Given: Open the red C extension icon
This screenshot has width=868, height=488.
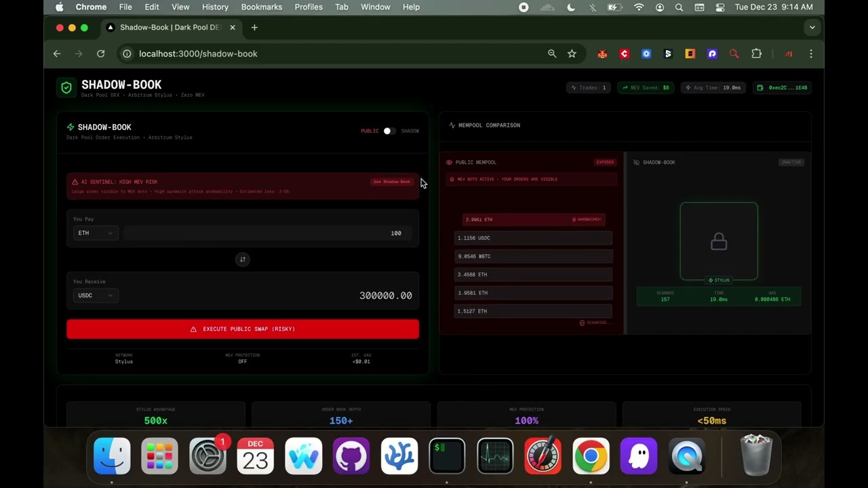Looking at the screenshot, I should click(x=625, y=54).
